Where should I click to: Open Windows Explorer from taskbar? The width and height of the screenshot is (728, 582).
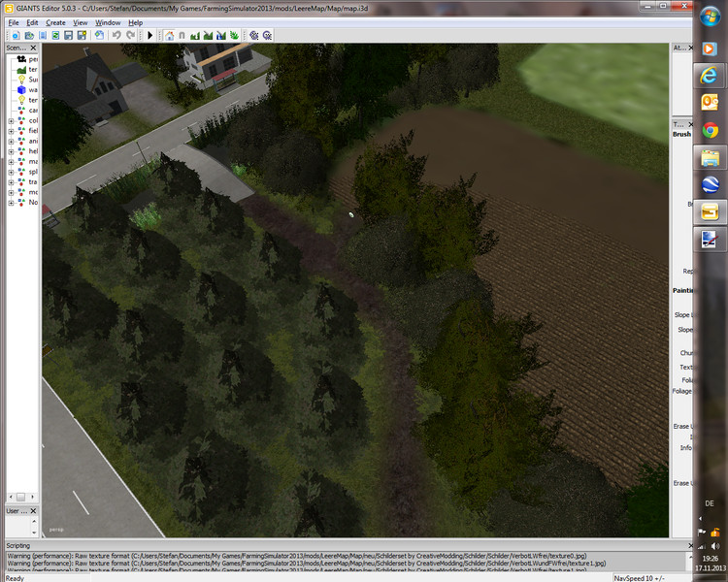[x=710, y=158]
